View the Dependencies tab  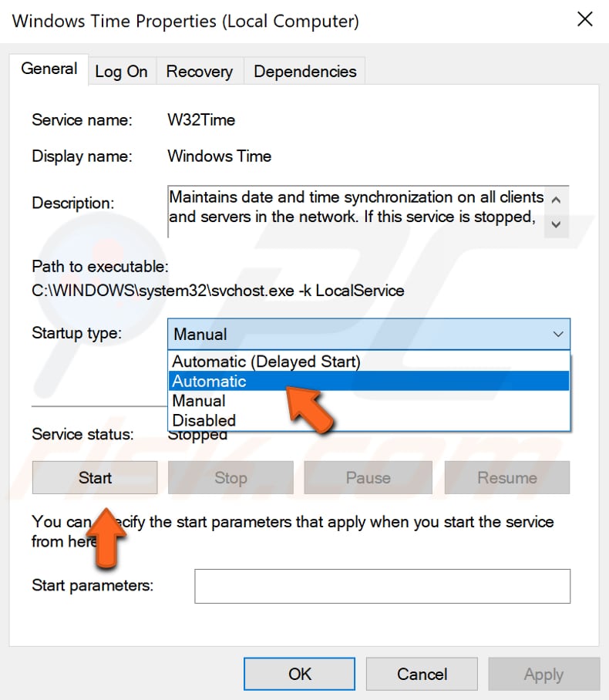pos(304,71)
